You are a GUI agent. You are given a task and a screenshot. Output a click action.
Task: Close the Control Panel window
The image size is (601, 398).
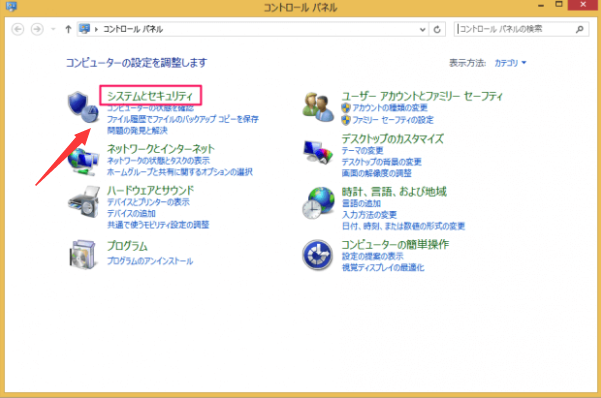583,5
